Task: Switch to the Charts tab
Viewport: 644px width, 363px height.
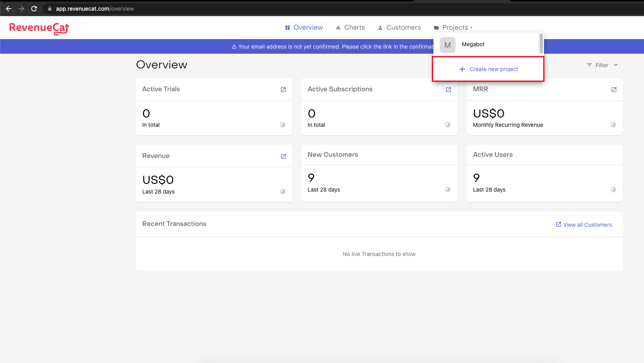Action: (350, 28)
